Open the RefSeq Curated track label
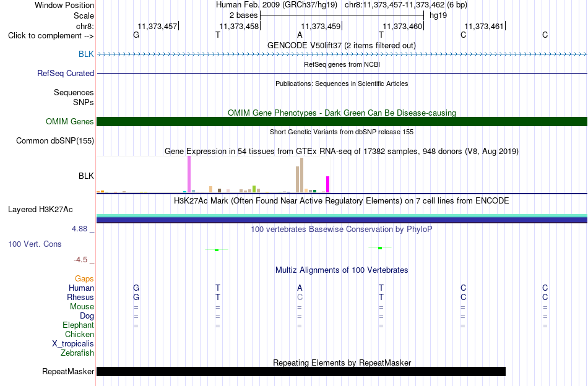 (65, 73)
